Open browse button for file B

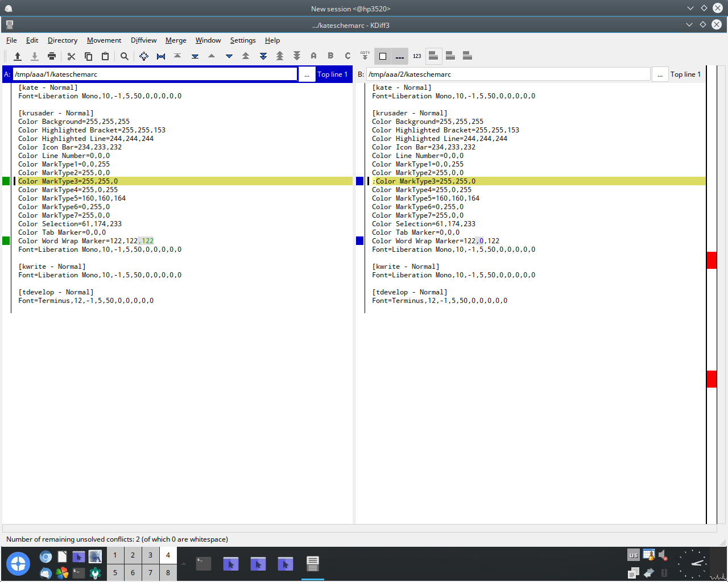660,74
